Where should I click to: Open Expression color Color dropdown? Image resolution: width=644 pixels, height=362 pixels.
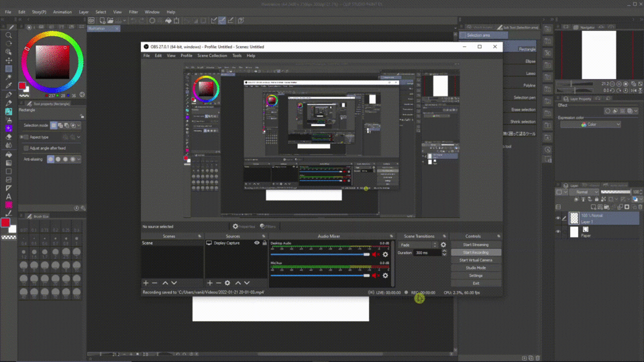(590, 125)
